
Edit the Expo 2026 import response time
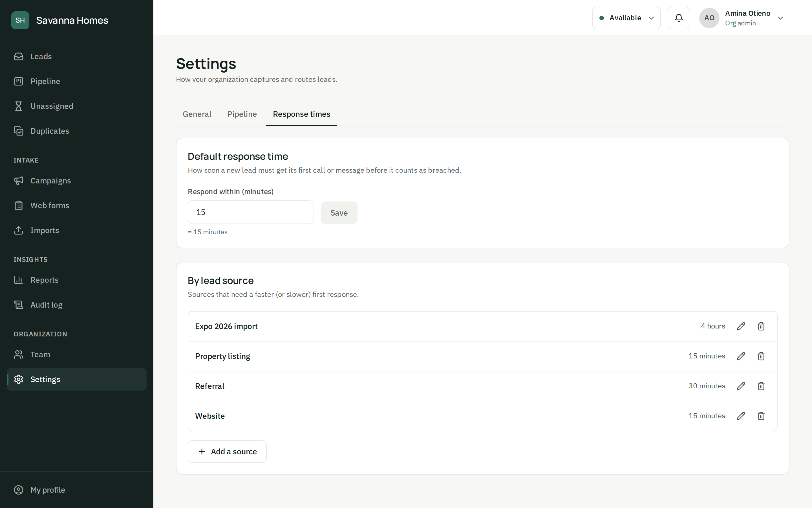pyautogui.click(x=741, y=326)
